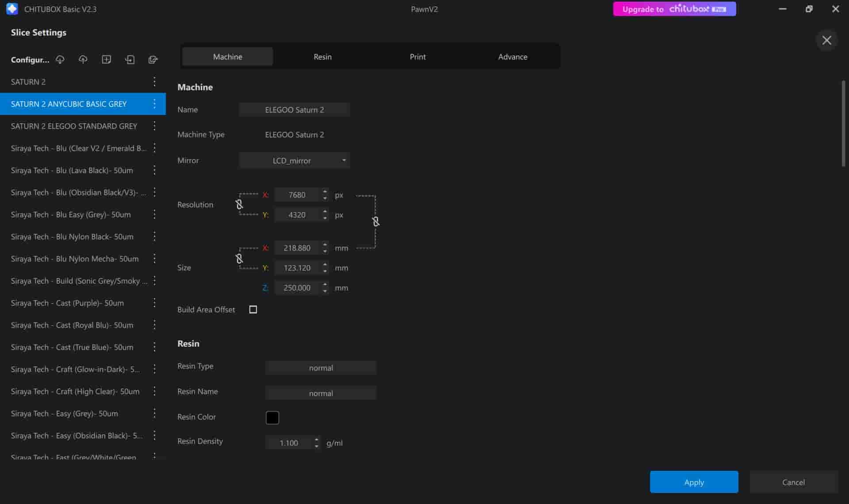
Task: Open options for Blu Nylon Black profile
Action: click(154, 237)
